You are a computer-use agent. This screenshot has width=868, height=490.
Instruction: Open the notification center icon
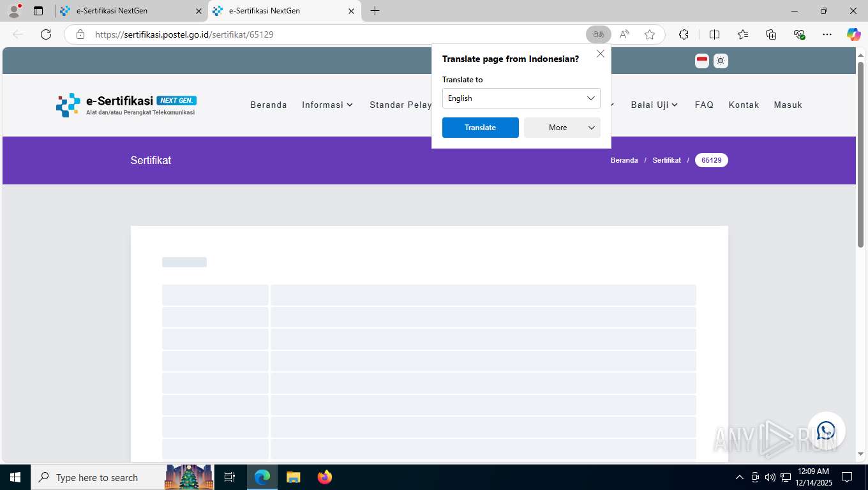click(847, 477)
